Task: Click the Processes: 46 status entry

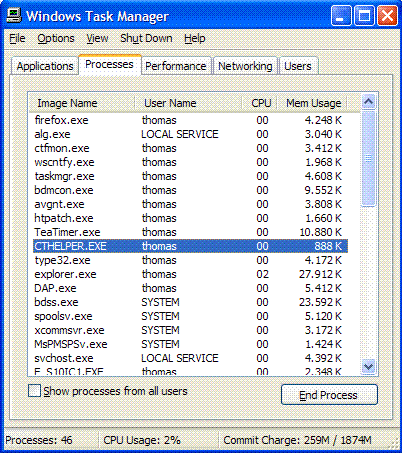Action: (x=39, y=440)
